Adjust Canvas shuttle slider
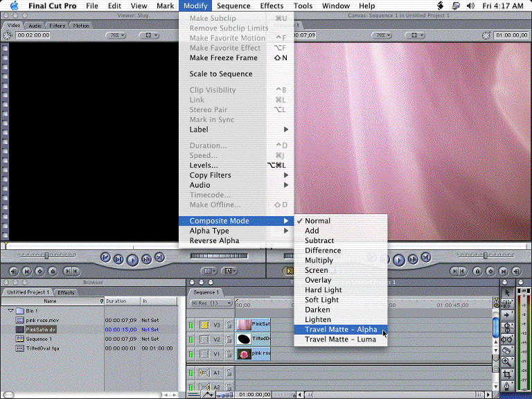532x399 pixels. coord(485,255)
